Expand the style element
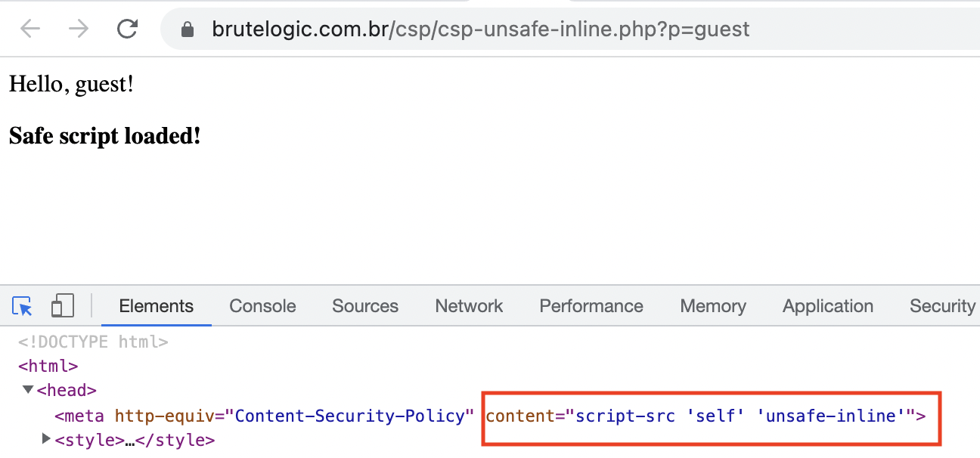Screen dimensions: 980x458 (x=45, y=440)
